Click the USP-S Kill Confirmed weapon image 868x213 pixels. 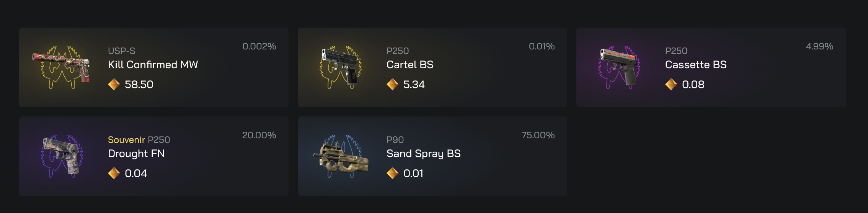pyautogui.click(x=61, y=67)
